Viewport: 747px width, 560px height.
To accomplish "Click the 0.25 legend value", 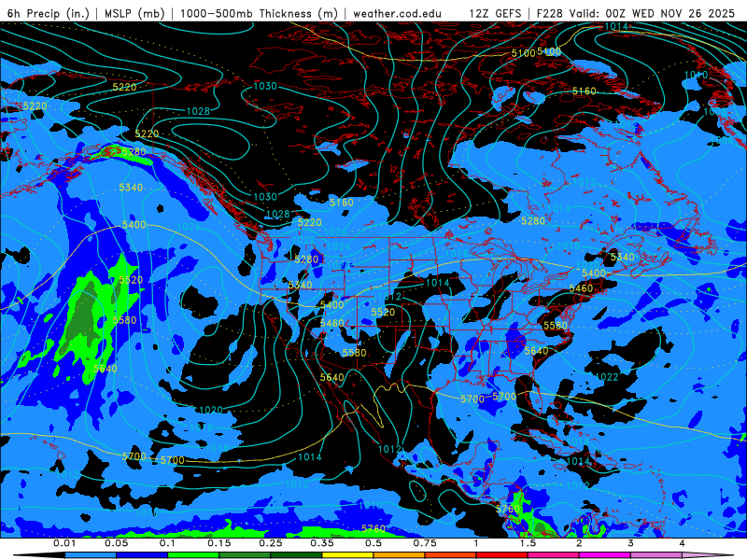I will point(271,543).
